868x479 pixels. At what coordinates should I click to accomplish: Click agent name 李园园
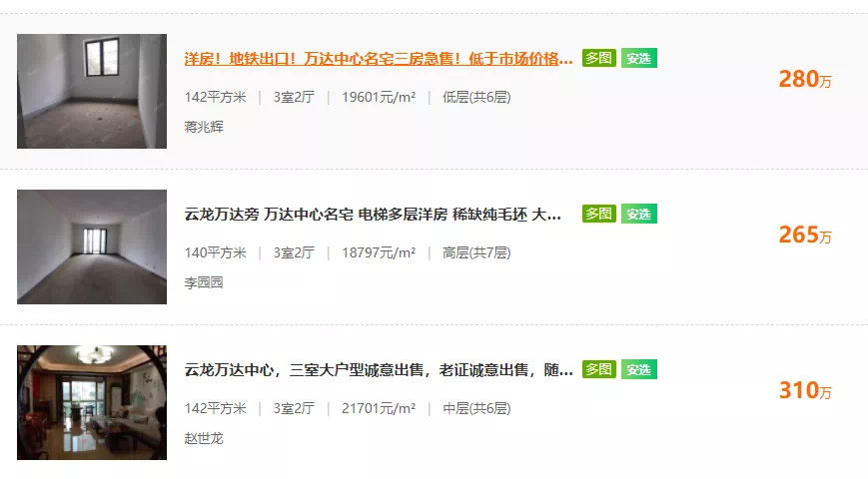(204, 282)
